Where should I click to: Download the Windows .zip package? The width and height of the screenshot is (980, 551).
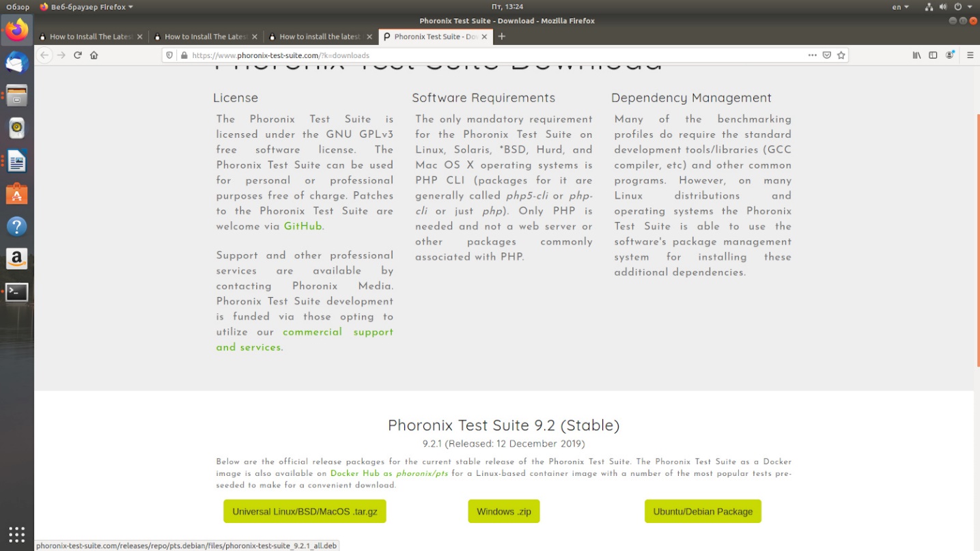click(504, 511)
